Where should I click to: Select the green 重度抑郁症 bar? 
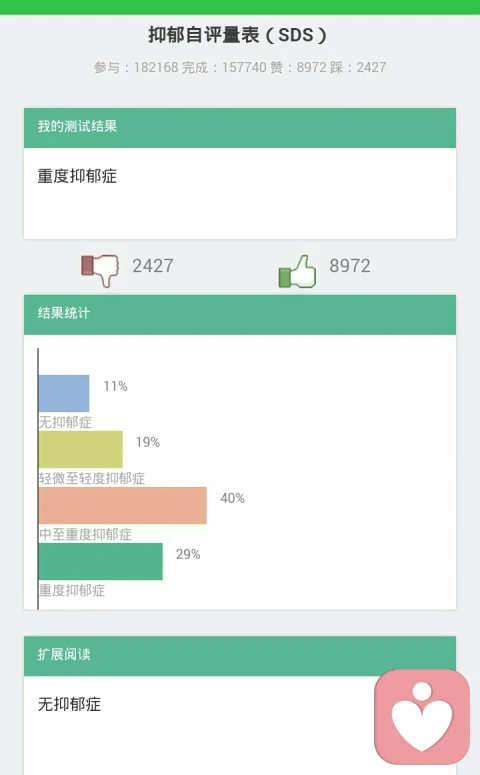point(100,561)
